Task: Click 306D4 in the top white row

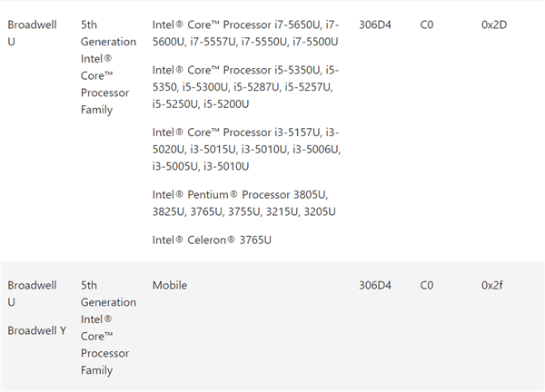Action: [x=375, y=24]
